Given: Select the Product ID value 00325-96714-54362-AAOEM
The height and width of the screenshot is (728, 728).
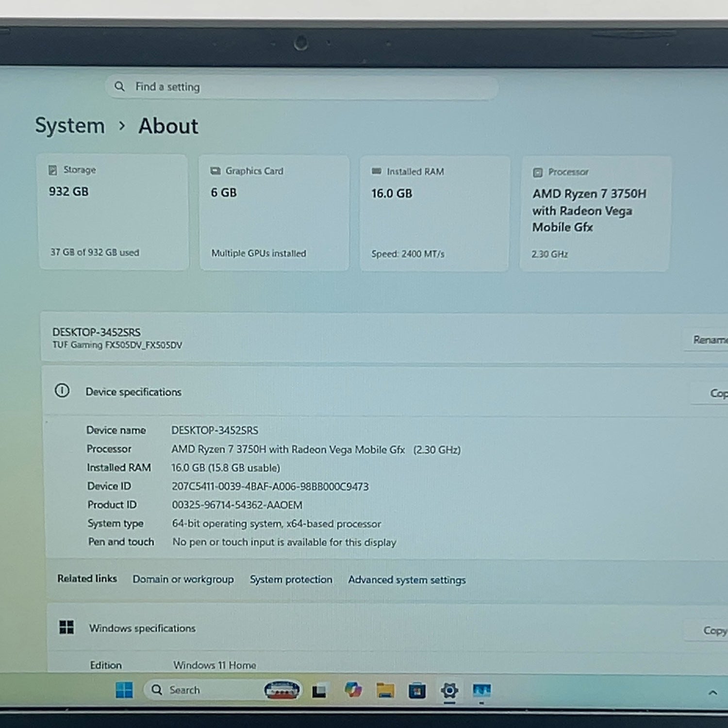Looking at the screenshot, I should [237, 505].
